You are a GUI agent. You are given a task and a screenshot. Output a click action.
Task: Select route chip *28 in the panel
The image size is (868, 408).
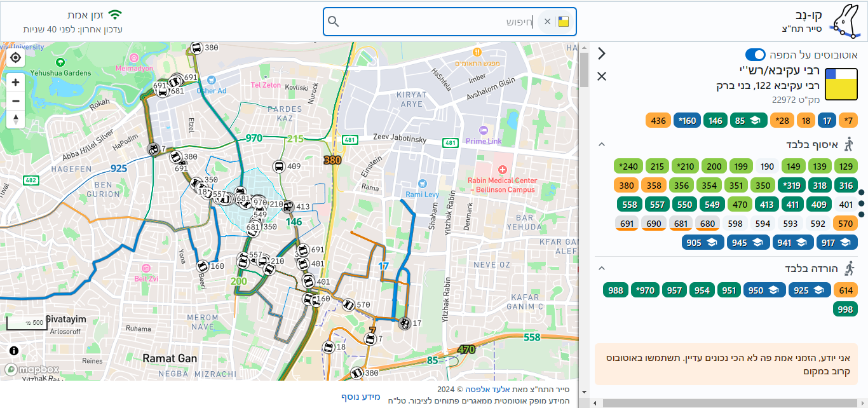coord(781,120)
